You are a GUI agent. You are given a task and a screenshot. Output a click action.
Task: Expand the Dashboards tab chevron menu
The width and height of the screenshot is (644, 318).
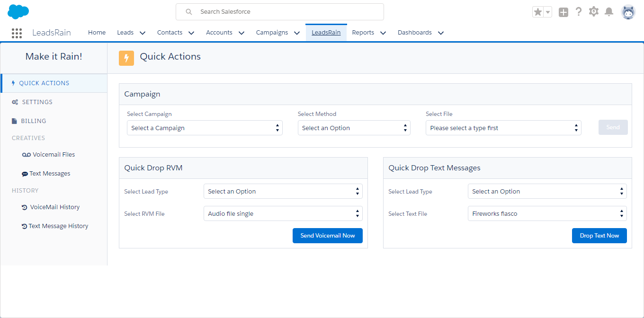click(441, 33)
